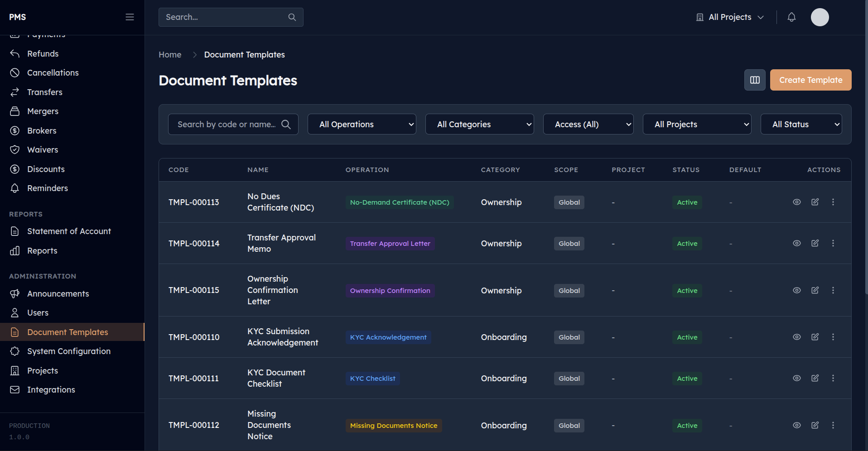
Task: Select the Cancellations sidebar icon
Action: tap(14, 72)
